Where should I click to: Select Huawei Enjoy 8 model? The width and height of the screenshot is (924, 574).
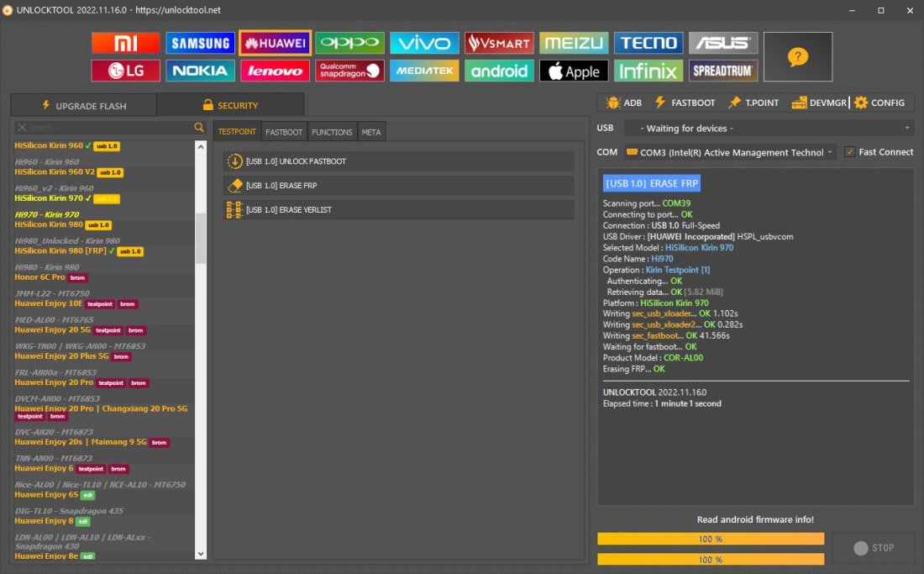coord(44,521)
